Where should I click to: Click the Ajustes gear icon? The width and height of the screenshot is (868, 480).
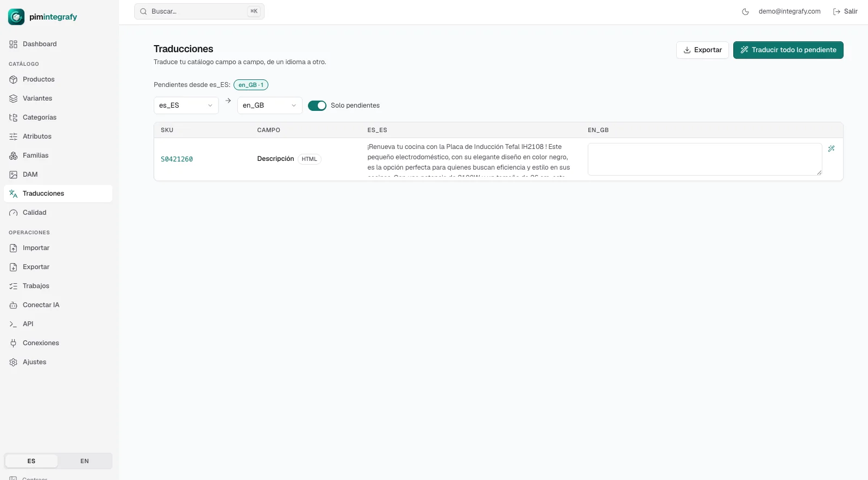click(x=14, y=362)
